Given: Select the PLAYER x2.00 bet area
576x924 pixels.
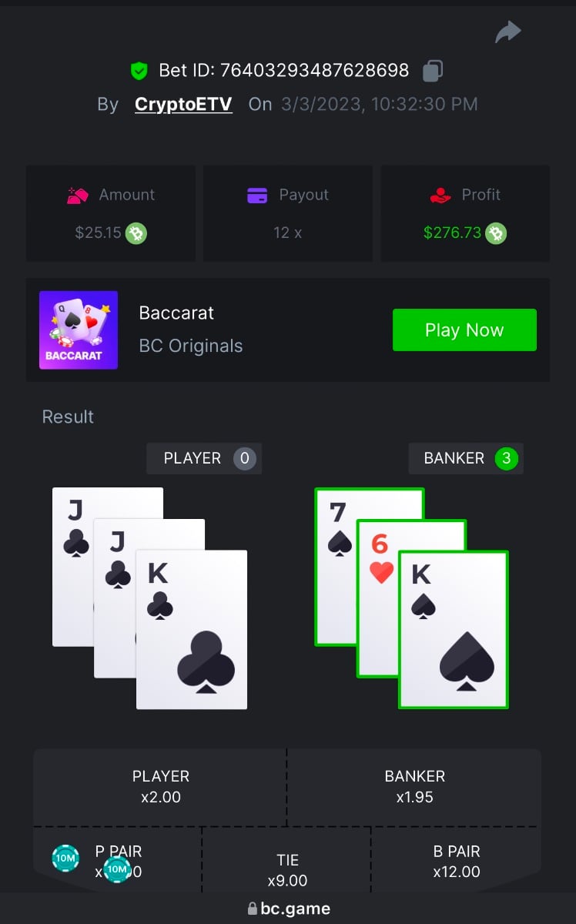Looking at the screenshot, I should point(160,787).
